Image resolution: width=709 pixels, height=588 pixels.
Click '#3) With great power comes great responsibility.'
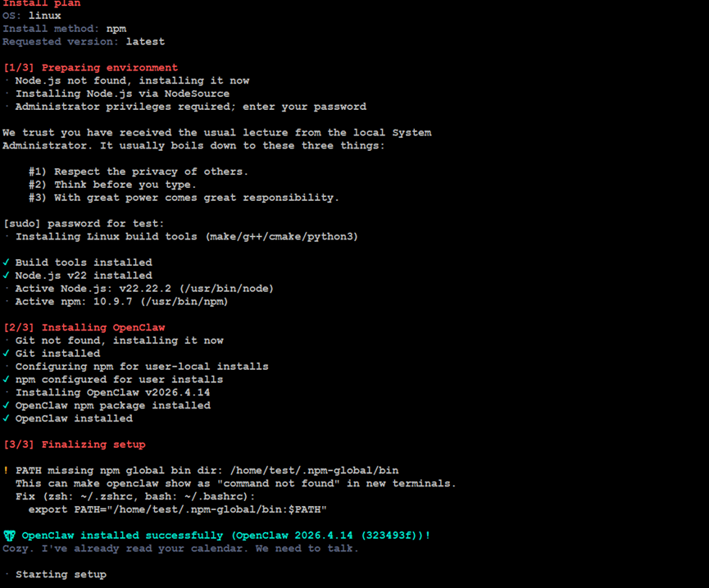(184, 198)
